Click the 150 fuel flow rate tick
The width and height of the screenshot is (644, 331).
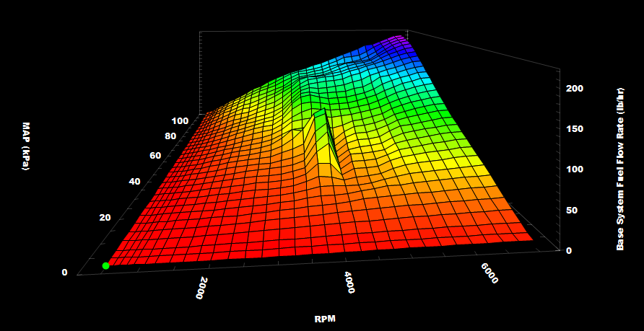click(575, 128)
